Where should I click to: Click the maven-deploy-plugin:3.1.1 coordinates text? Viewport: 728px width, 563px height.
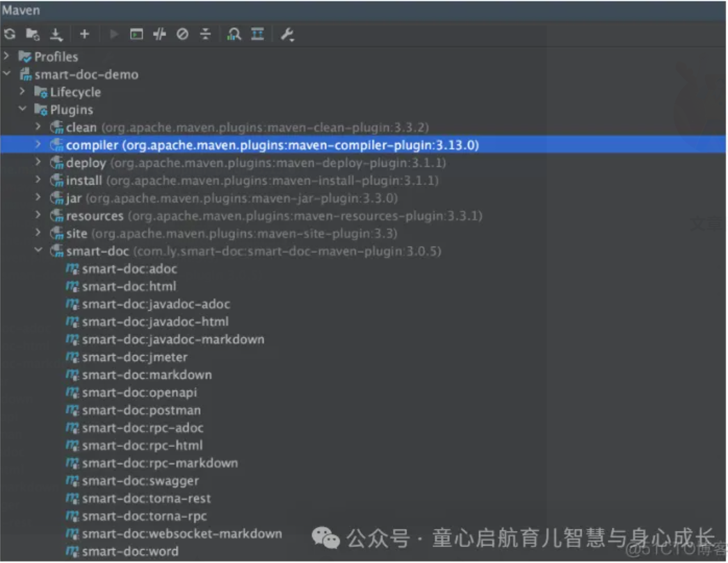pos(278,163)
